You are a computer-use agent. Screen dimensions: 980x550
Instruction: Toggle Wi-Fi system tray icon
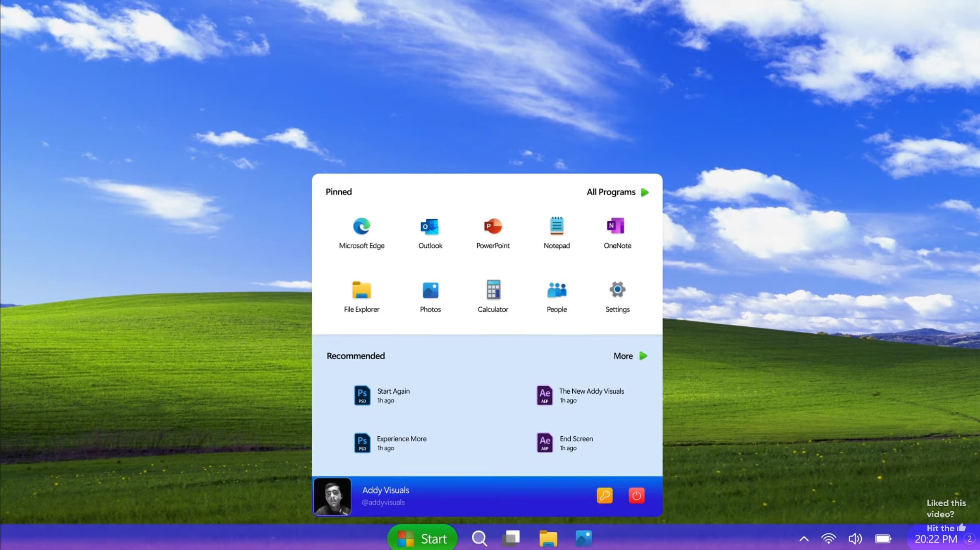pos(829,538)
